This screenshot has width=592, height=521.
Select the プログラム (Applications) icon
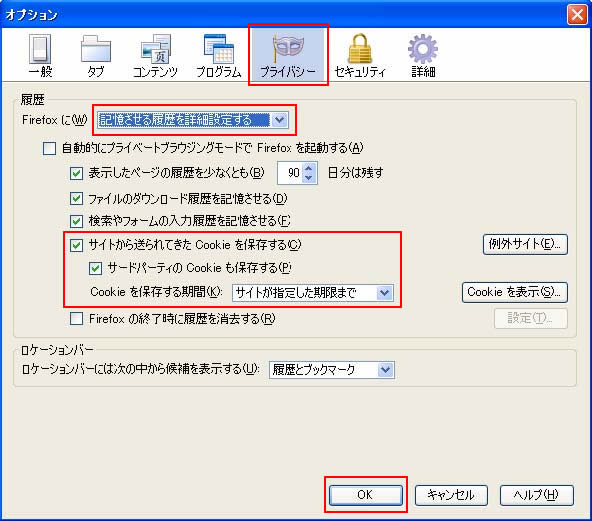pyautogui.click(x=219, y=49)
